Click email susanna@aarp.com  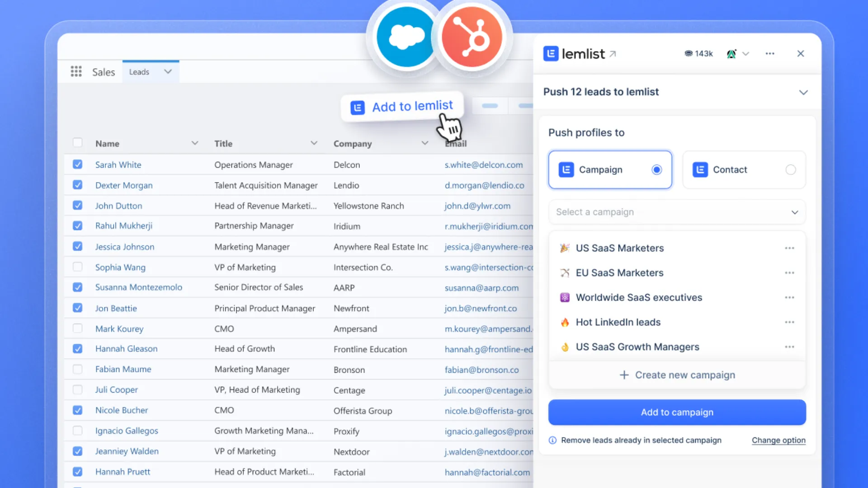(481, 288)
